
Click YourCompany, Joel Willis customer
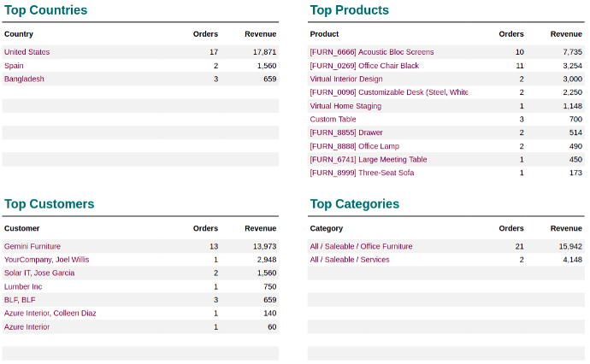(x=46, y=260)
